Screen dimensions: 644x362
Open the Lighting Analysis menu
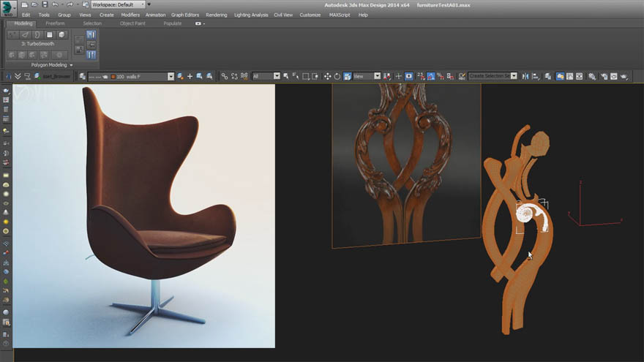[251, 15]
